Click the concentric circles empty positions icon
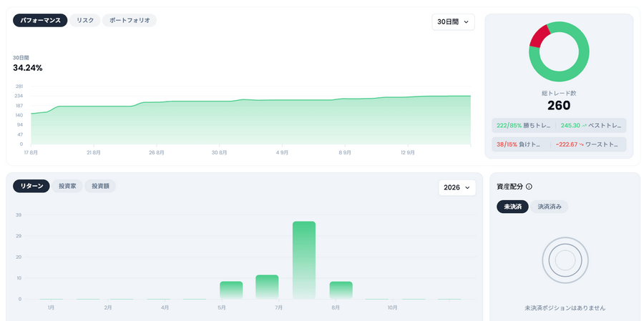The width and height of the screenshot is (644, 321). tap(565, 260)
